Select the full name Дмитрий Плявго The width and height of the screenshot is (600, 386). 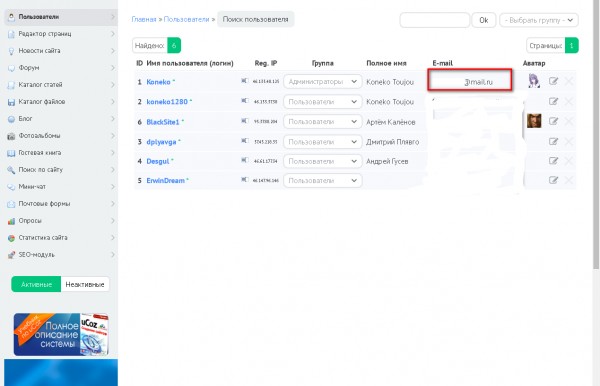392,142
